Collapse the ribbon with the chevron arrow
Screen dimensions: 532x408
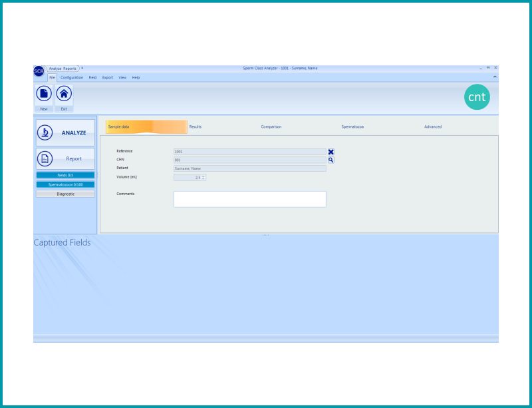point(495,77)
